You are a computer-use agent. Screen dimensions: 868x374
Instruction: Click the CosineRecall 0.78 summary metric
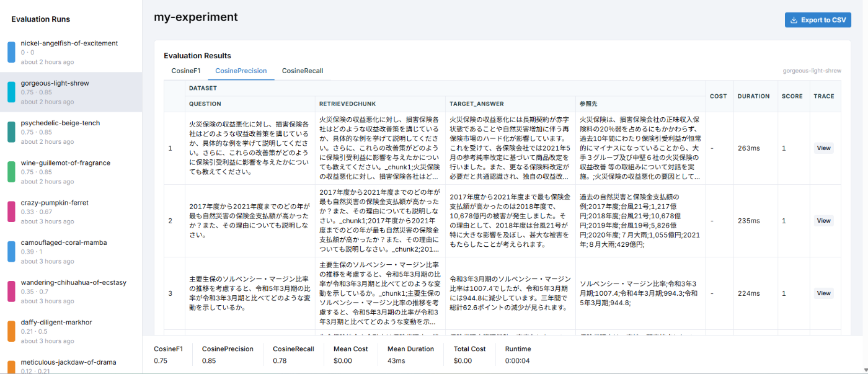click(293, 354)
